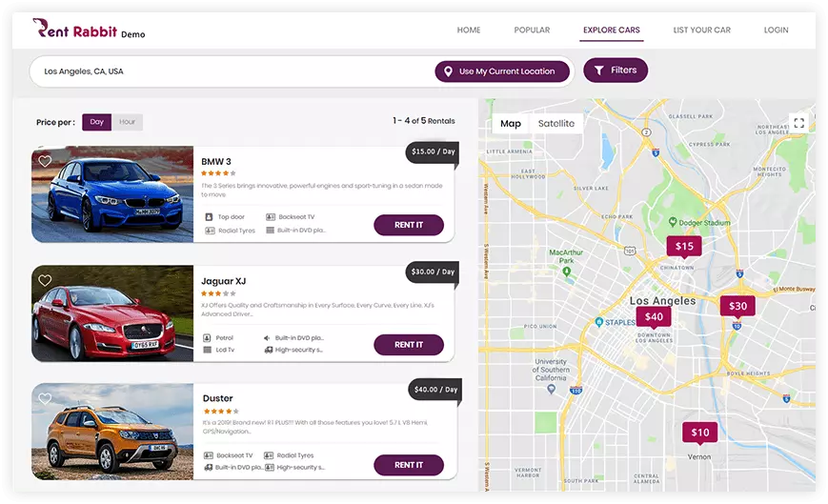Switch map to Satellite view

pos(556,124)
